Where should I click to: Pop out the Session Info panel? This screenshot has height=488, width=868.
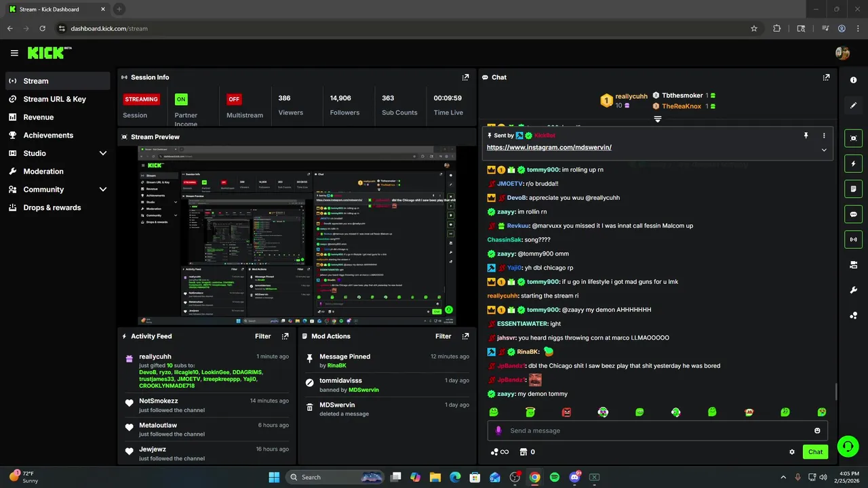(465, 77)
